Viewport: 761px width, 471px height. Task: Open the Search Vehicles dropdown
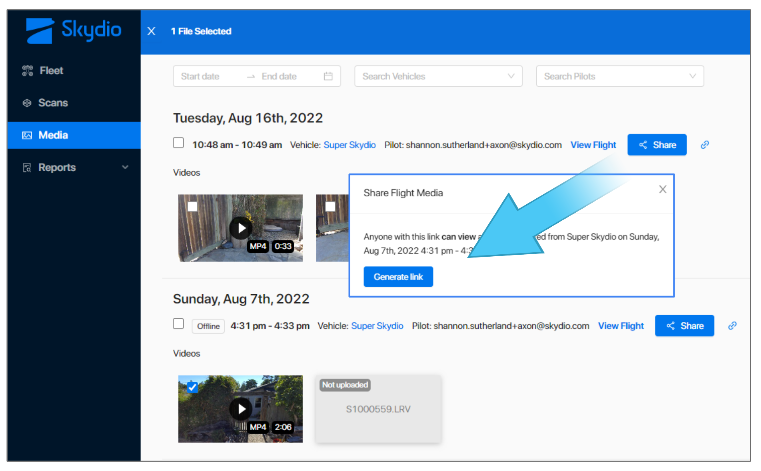[x=438, y=76]
